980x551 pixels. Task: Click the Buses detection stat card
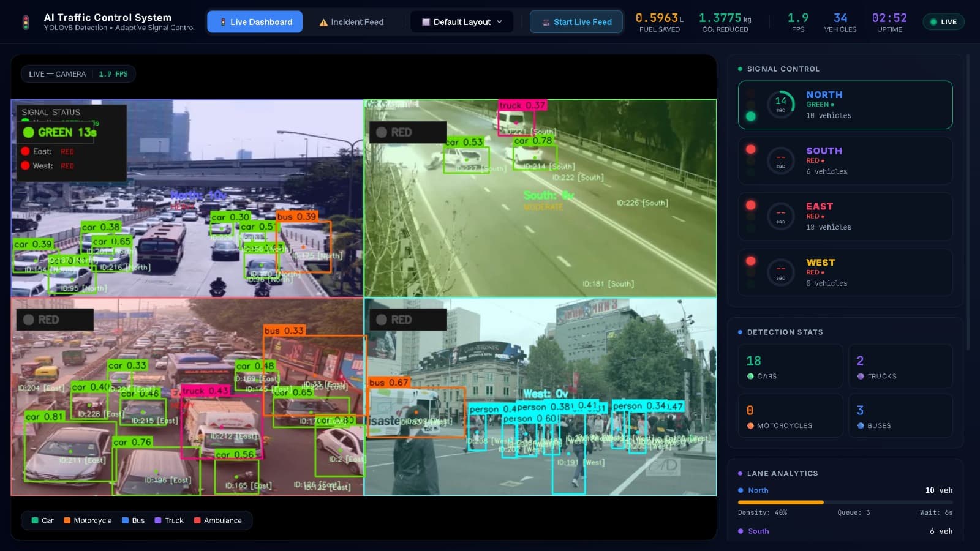(x=900, y=416)
